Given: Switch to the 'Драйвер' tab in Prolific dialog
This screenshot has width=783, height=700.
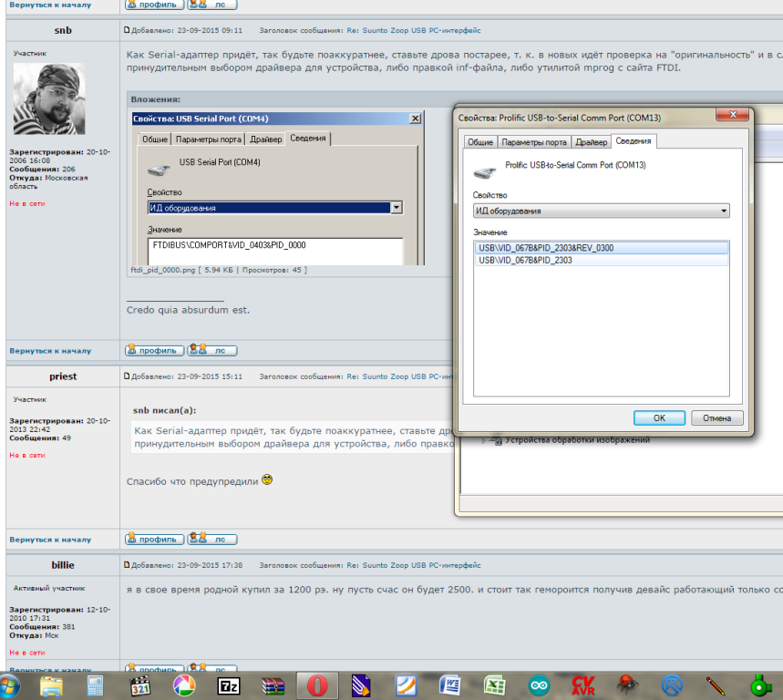Looking at the screenshot, I should [x=592, y=142].
